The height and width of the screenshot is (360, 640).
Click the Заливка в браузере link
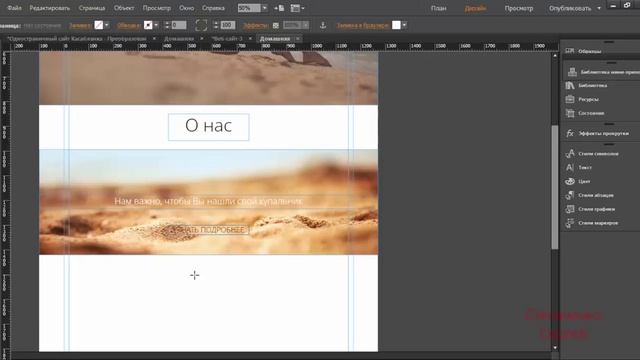pos(362,25)
